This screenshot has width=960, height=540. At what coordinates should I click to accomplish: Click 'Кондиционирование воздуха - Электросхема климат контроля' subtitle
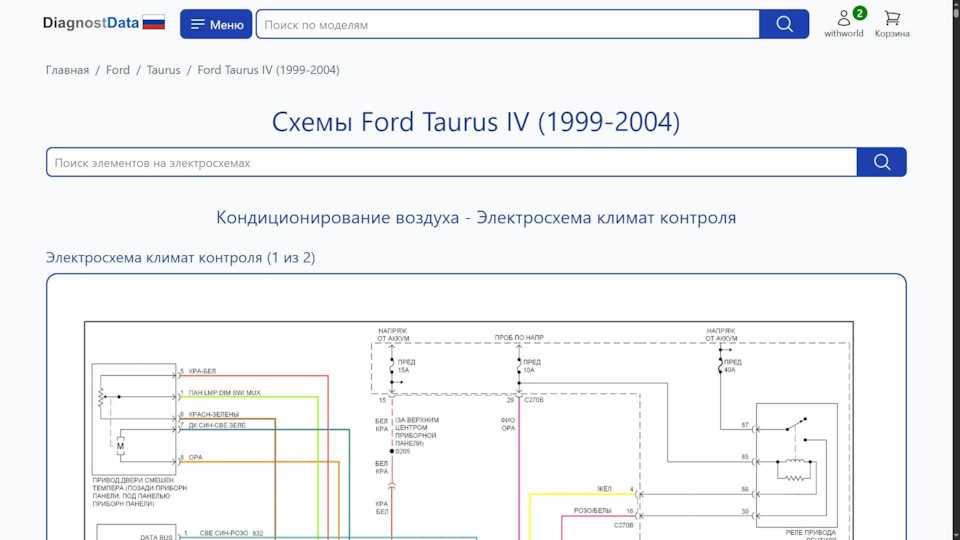pyautogui.click(x=476, y=217)
